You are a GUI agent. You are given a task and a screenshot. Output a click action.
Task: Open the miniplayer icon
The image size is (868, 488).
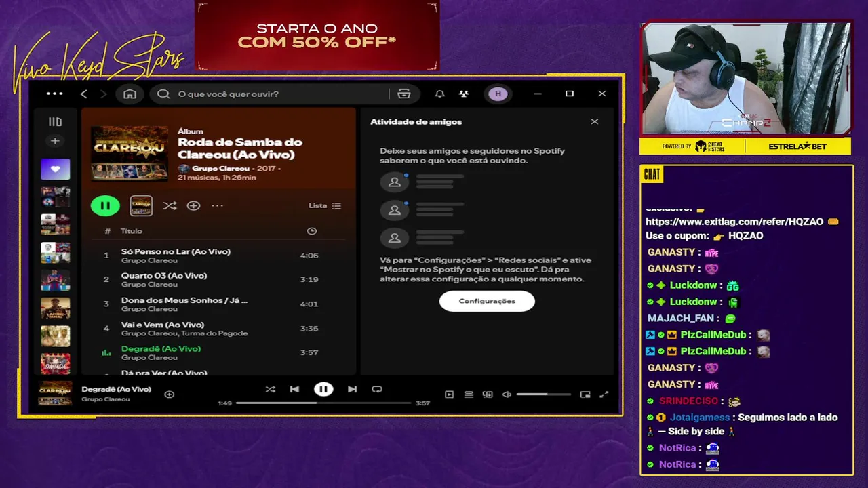pos(585,394)
